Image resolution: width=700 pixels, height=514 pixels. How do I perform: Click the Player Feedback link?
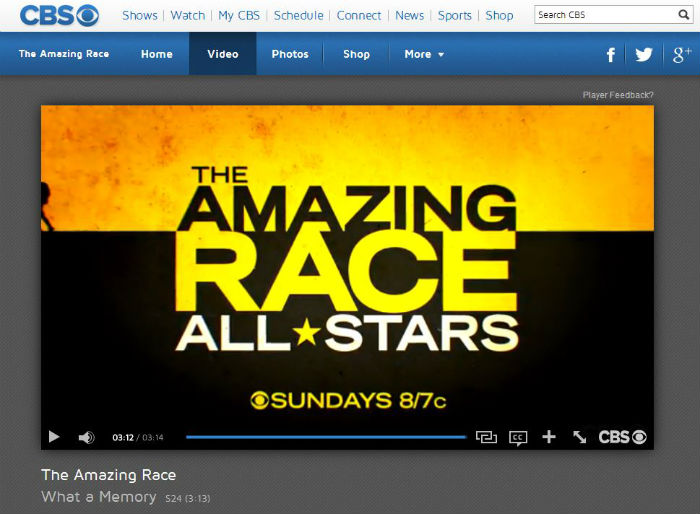point(618,95)
